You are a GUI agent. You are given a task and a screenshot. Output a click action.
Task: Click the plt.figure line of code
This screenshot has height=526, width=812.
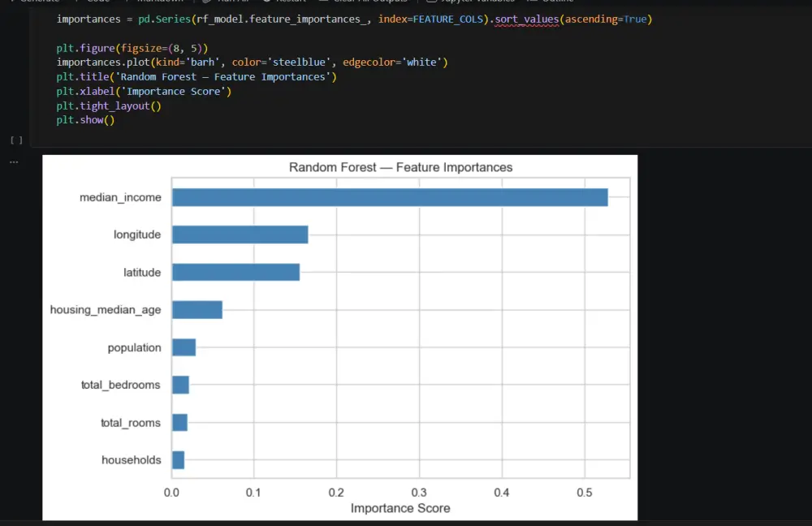click(x=132, y=48)
